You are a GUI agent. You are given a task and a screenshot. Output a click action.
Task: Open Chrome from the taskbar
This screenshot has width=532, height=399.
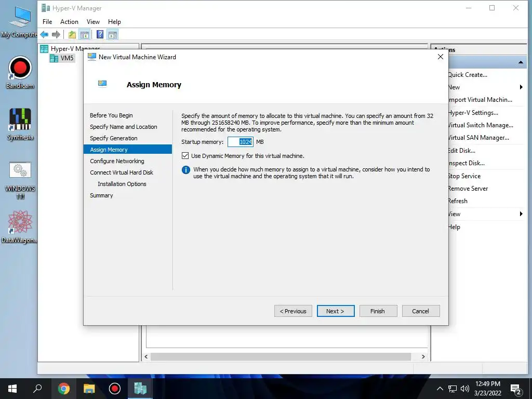coord(63,389)
